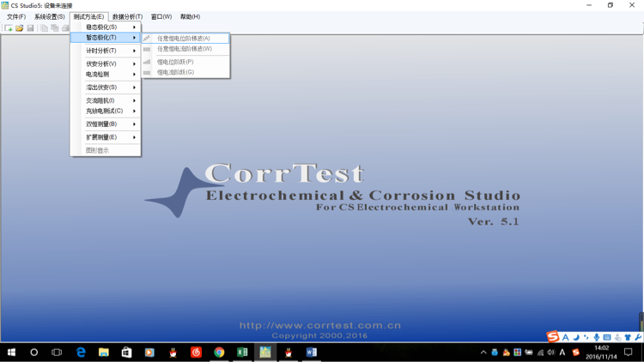Choose the 图形显示 menu entry

click(x=106, y=151)
